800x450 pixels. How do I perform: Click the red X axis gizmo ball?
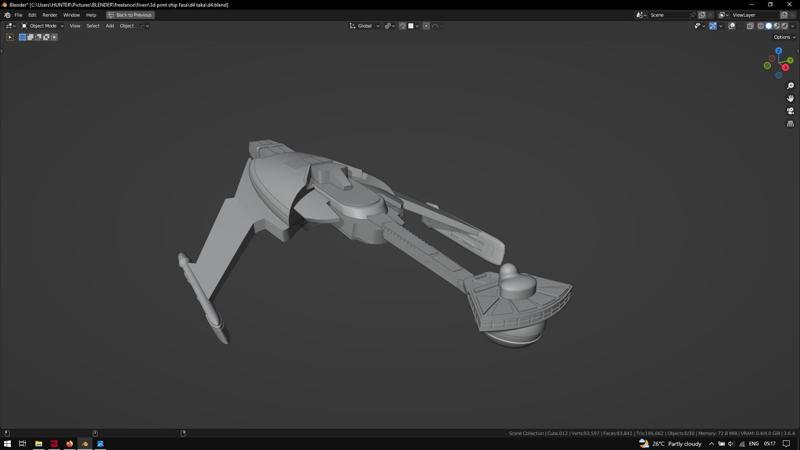[785, 67]
